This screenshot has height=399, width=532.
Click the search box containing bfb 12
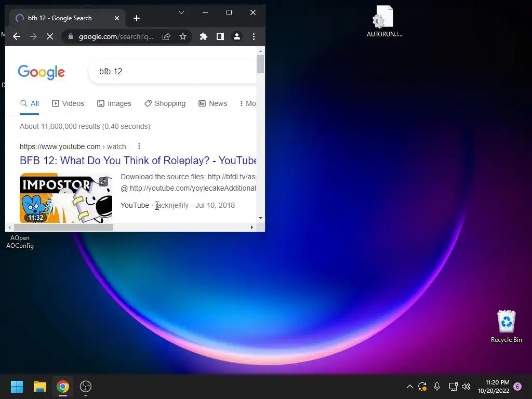coord(172,71)
